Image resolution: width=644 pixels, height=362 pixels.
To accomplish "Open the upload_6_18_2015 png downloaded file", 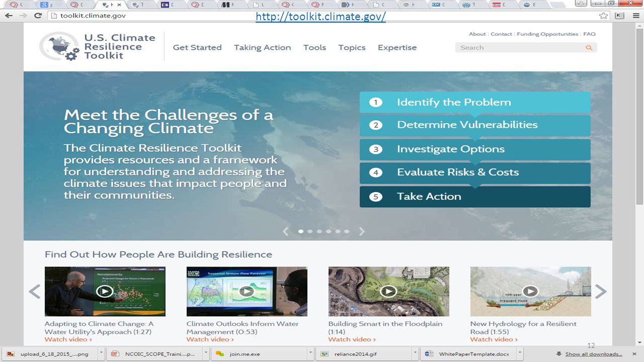I will point(50,354).
